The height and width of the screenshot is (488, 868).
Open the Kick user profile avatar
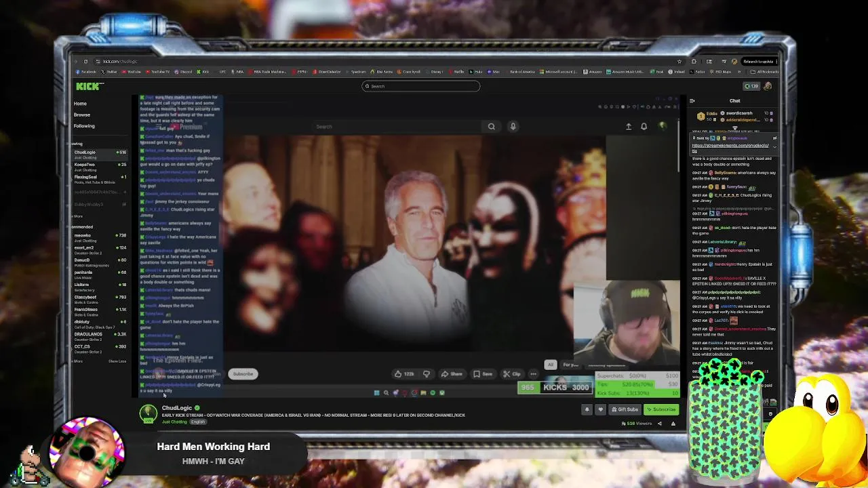coord(768,86)
